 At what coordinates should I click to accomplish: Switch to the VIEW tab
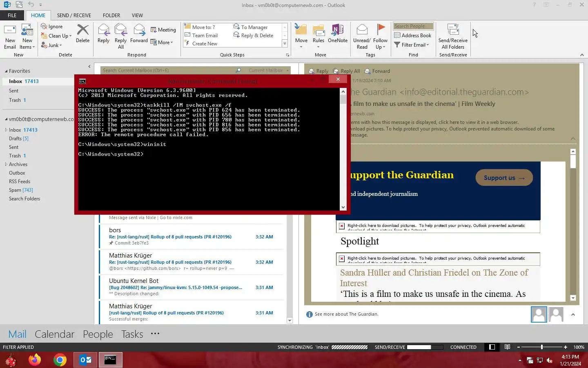click(137, 16)
